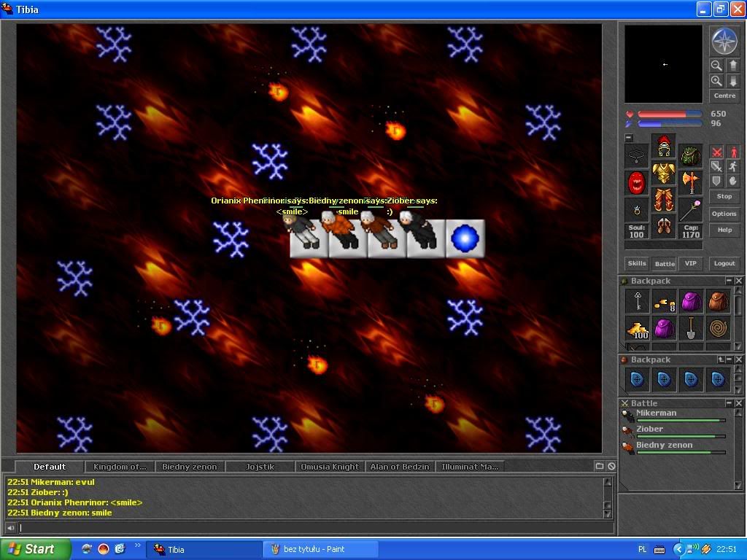Switch to the Jojstik chat tab
The image size is (747, 560).
tap(260, 467)
